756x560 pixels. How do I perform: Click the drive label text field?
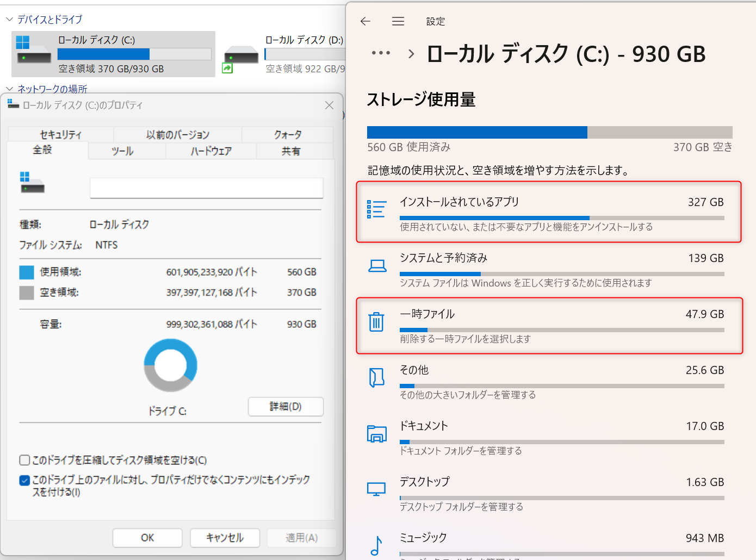pos(207,188)
